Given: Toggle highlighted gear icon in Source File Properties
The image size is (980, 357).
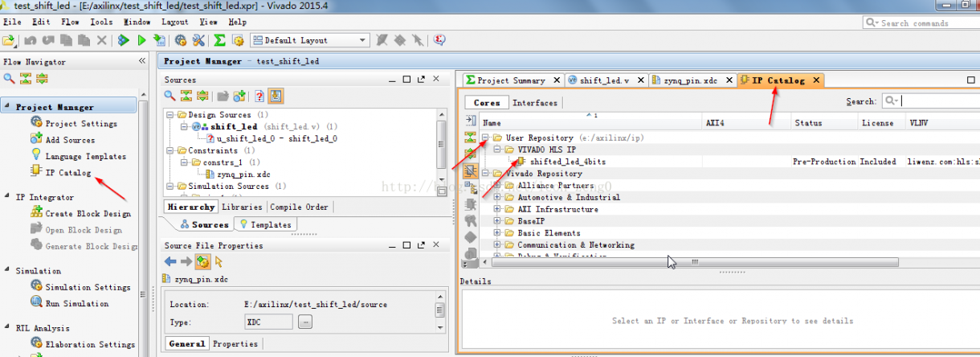Looking at the screenshot, I should point(203,261).
